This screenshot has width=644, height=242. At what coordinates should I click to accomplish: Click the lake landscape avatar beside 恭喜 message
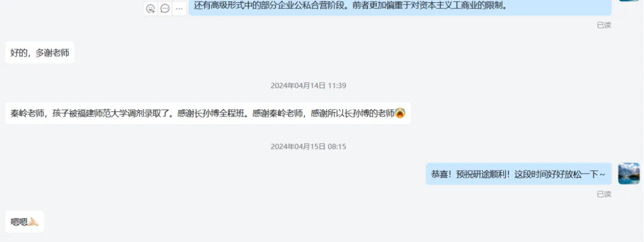tap(629, 173)
